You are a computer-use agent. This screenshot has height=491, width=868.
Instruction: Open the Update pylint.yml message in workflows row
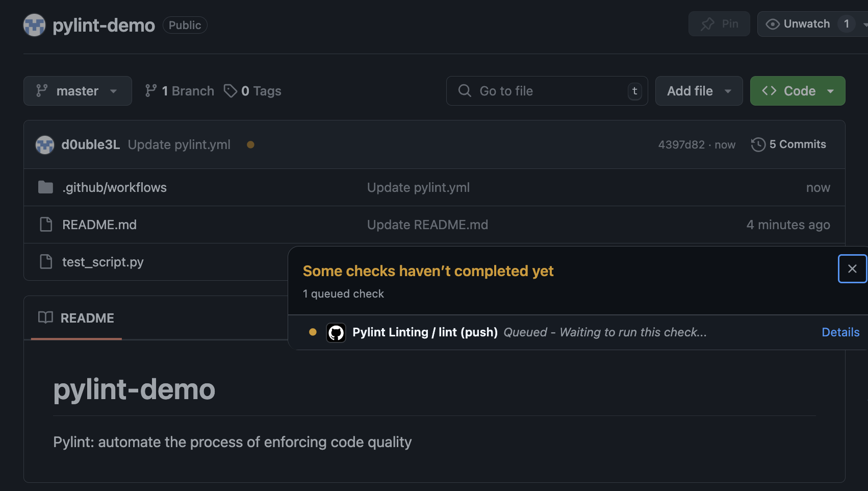click(x=418, y=187)
